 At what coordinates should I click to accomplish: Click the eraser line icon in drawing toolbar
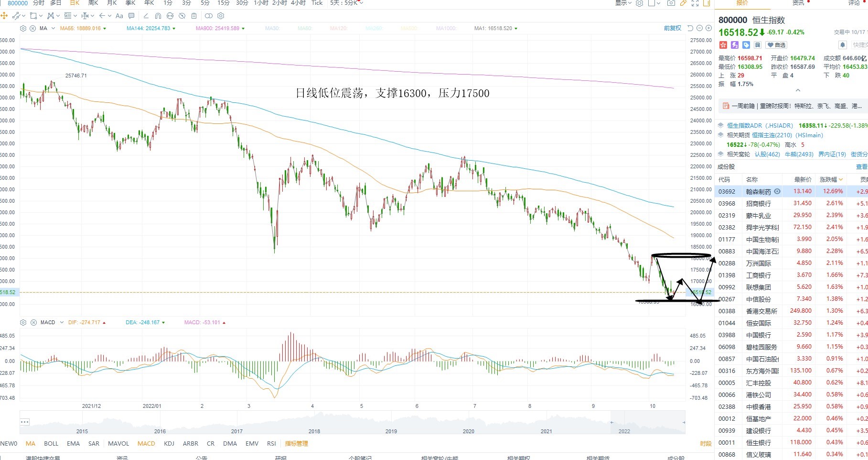(x=146, y=16)
